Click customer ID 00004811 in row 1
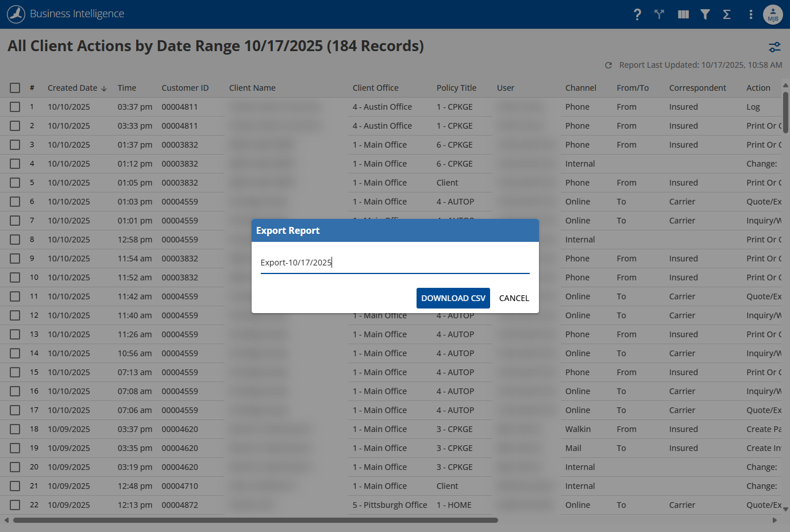 pyautogui.click(x=180, y=107)
